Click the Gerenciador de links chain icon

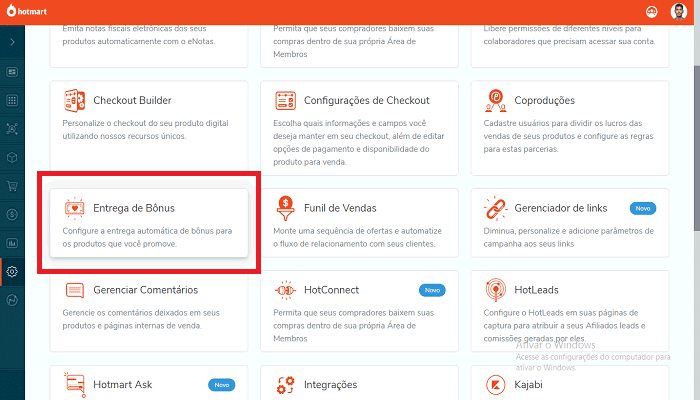(x=496, y=208)
